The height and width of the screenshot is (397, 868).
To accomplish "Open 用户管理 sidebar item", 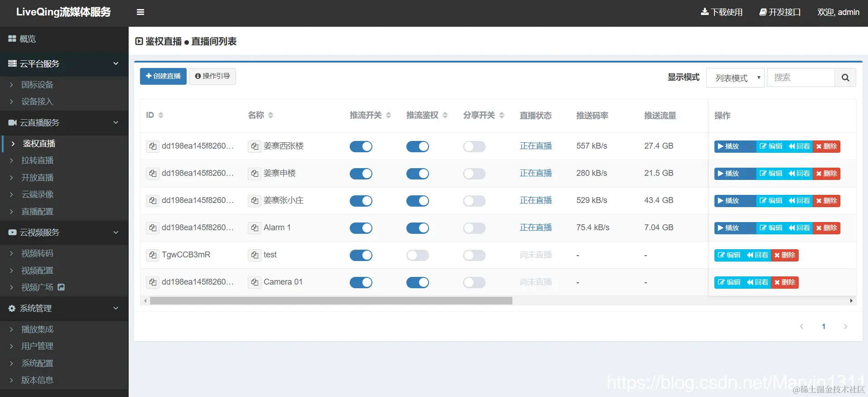I will click(x=64, y=346).
